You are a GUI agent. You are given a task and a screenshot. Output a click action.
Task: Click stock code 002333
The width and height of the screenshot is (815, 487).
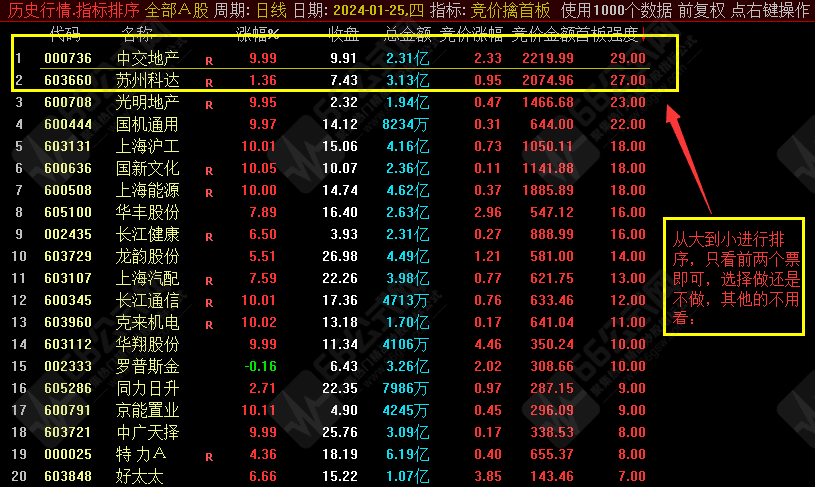[68, 366]
